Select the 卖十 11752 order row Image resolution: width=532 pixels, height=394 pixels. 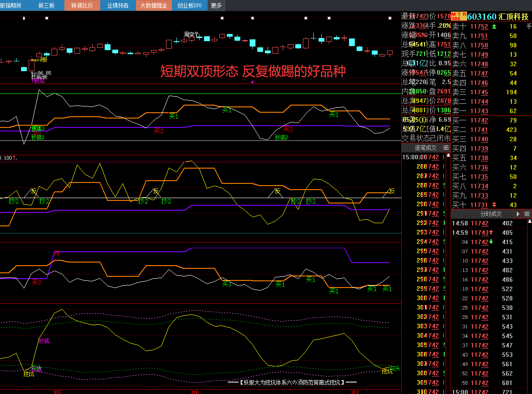tap(491, 26)
